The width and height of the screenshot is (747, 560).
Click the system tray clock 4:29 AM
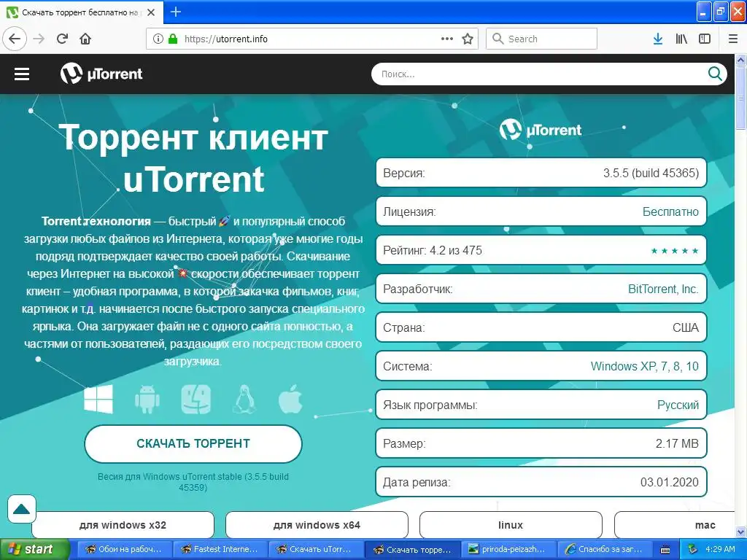pyautogui.click(x=720, y=549)
